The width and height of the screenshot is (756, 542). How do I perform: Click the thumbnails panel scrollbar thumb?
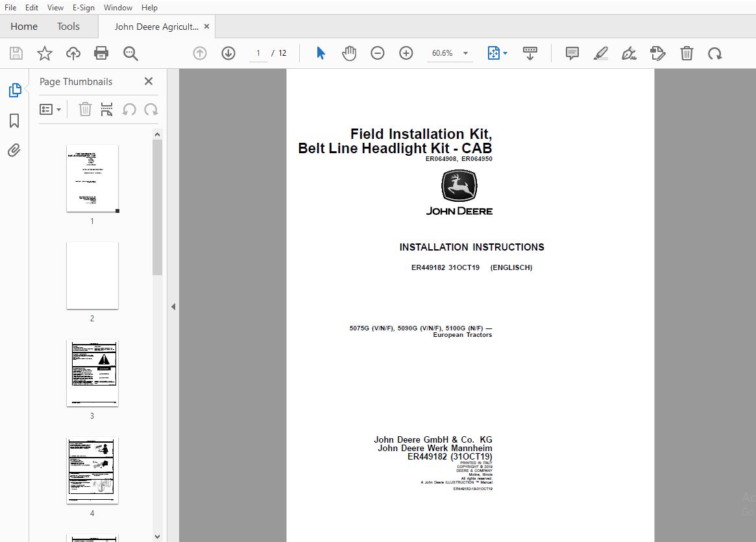[x=157, y=207]
